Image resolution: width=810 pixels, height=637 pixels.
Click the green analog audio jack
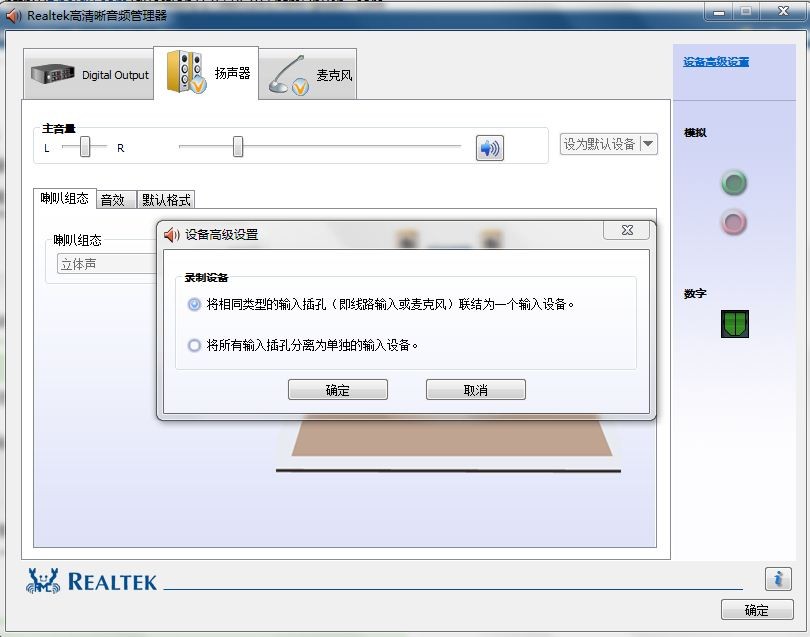(734, 183)
